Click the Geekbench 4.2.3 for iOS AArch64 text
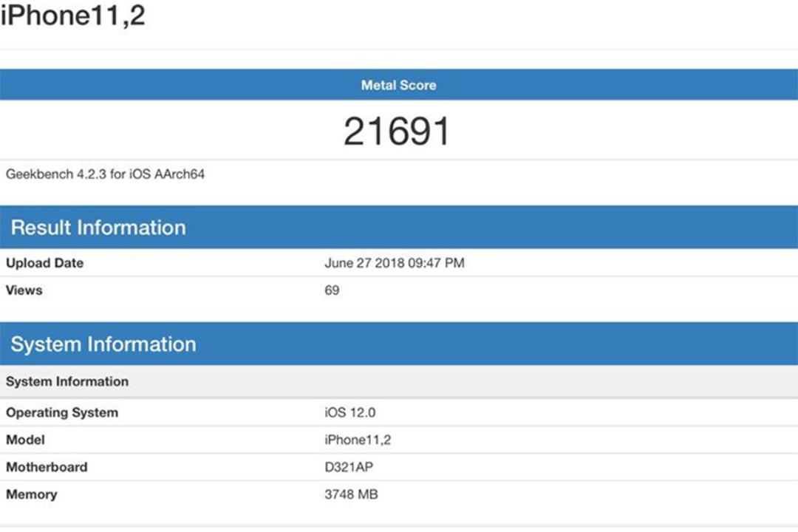 [105, 174]
